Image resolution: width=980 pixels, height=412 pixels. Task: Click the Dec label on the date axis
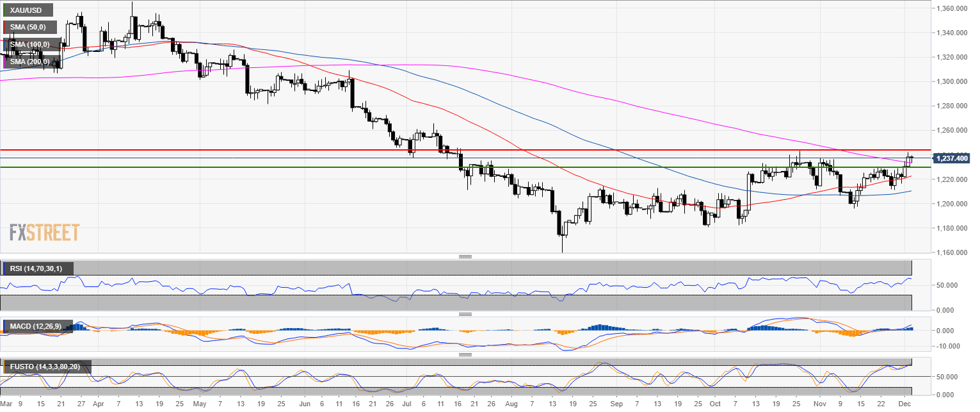point(903,405)
